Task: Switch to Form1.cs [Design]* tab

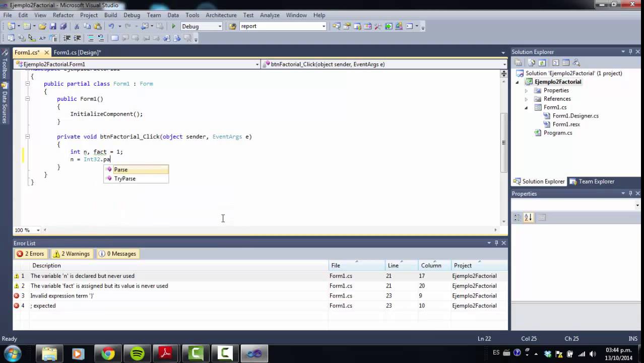Action: (x=77, y=52)
